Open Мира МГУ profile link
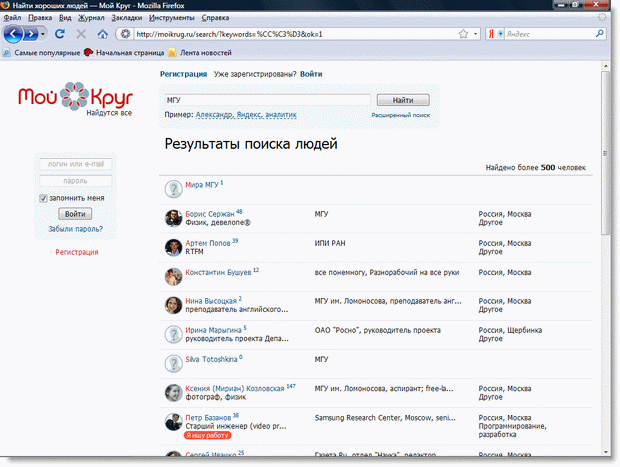 (202, 185)
